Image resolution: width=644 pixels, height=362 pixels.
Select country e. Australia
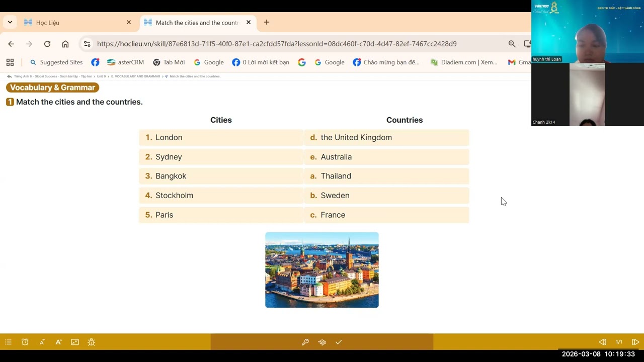[x=386, y=157]
